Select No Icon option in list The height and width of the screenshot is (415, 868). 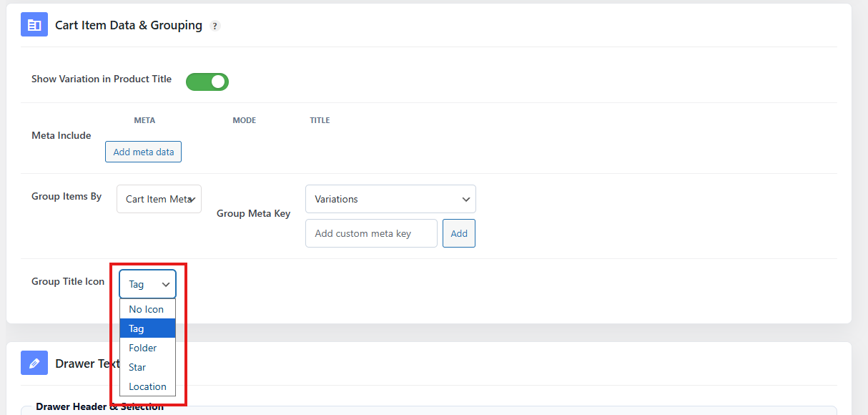[x=147, y=309]
